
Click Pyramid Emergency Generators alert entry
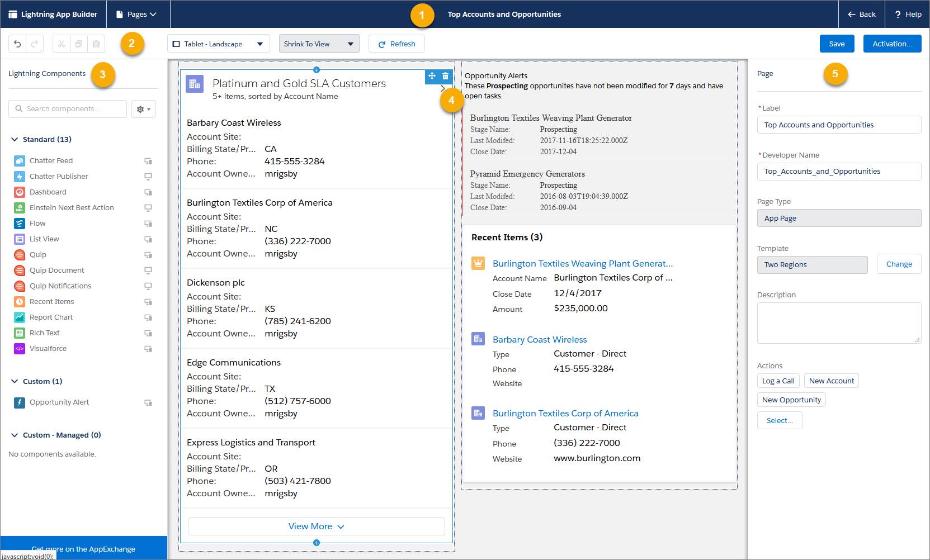598,190
